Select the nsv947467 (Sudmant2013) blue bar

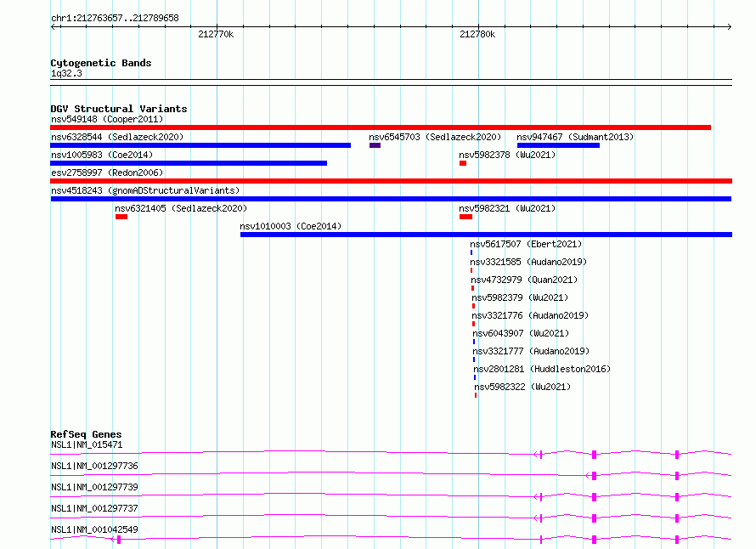click(558, 145)
